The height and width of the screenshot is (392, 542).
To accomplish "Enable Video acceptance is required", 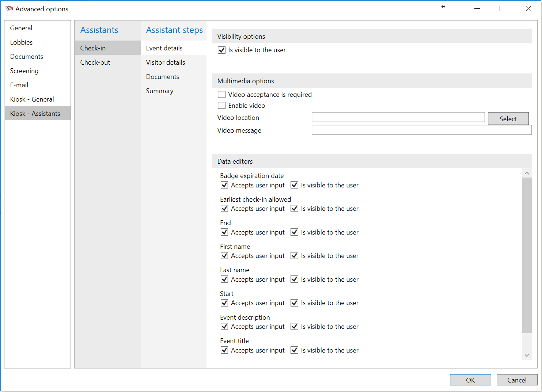I will click(221, 95).
